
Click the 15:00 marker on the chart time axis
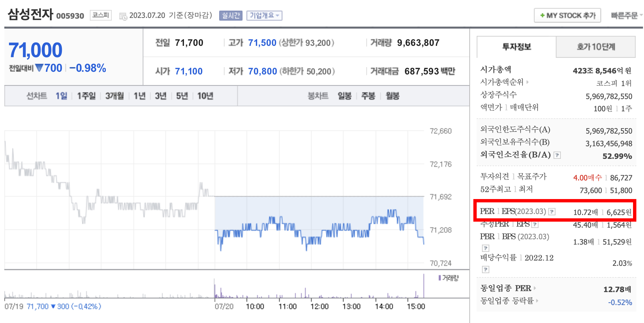pyautogui.click(x=416, y=306)
